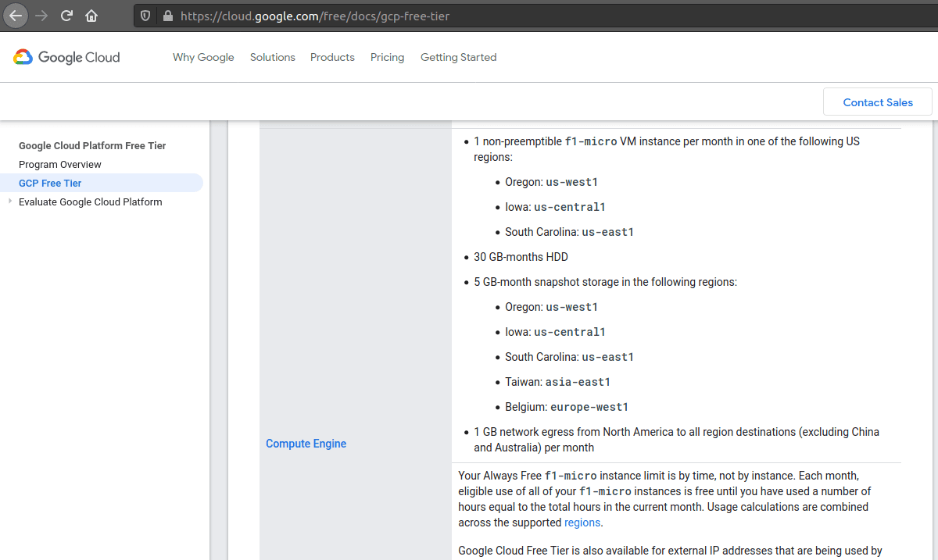Open the Why Google menu
Viewport: 938px width, 560px height.
coord(203,57)
